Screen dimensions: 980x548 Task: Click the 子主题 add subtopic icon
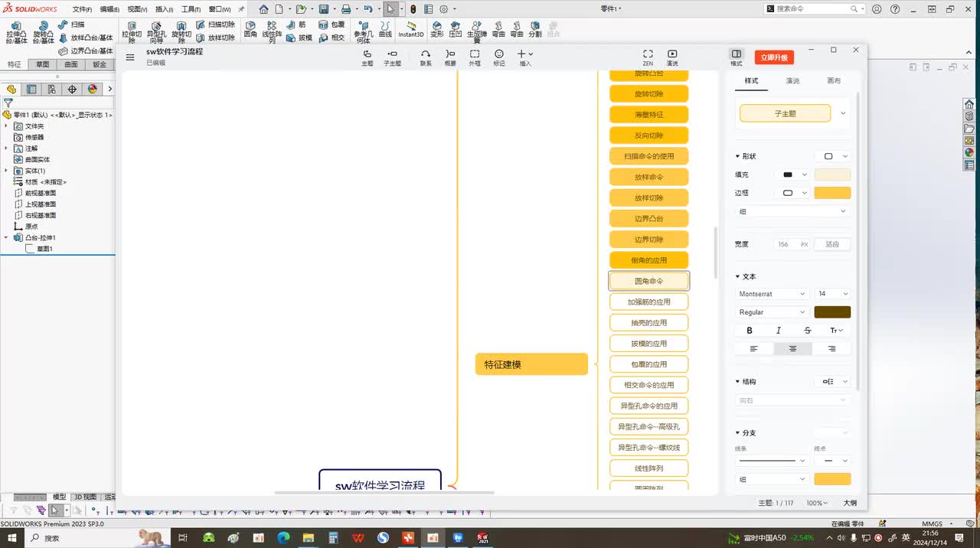click(392, 57)
